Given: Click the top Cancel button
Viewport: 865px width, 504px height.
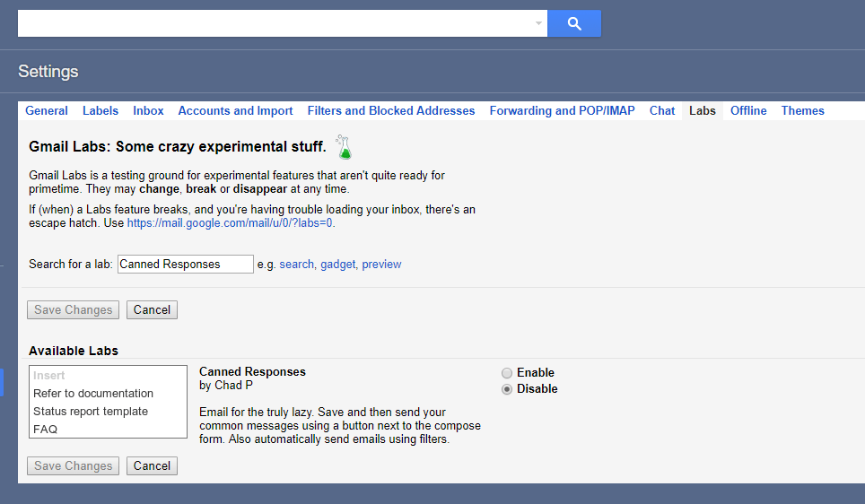Looking at the screenshot, I should point(152,310).
